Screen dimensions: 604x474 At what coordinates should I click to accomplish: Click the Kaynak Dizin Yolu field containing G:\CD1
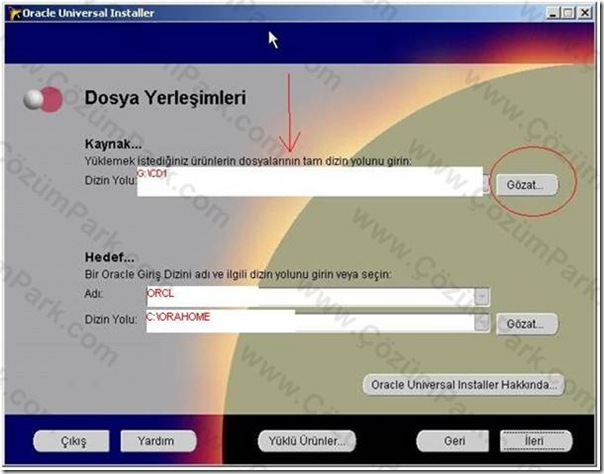pos(310,181)
